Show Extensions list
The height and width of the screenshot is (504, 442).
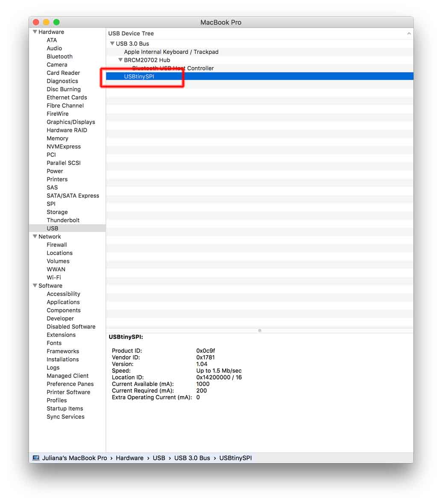61,335
